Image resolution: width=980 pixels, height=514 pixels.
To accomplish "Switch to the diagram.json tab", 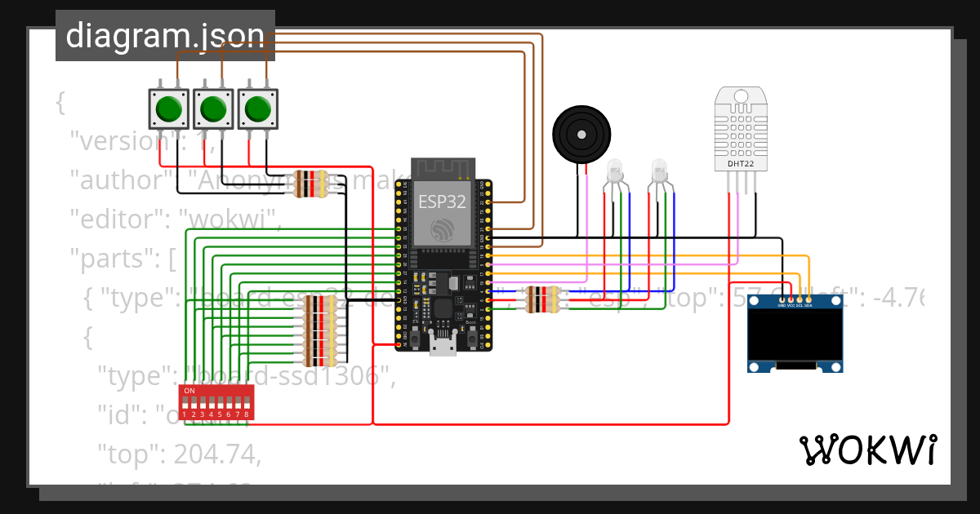I will click(165, 35).
